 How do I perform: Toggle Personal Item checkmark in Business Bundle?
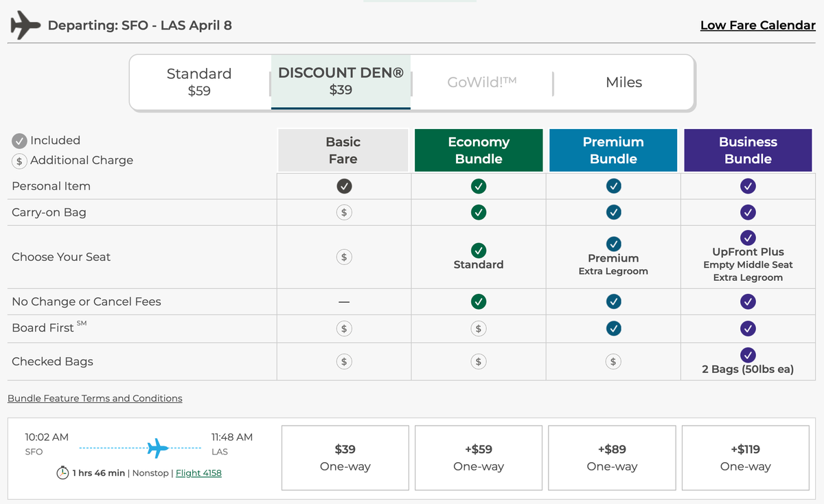coord(748,185)
